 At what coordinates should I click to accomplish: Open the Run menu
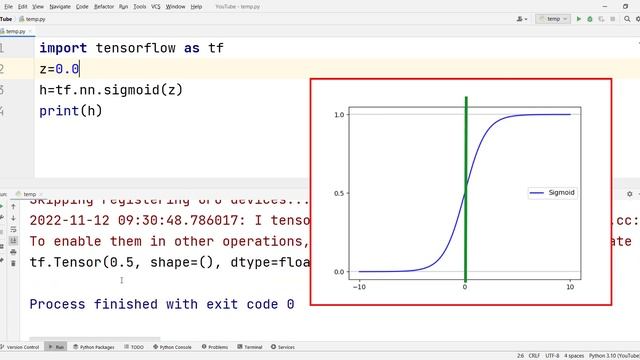(x=123, y=7)
